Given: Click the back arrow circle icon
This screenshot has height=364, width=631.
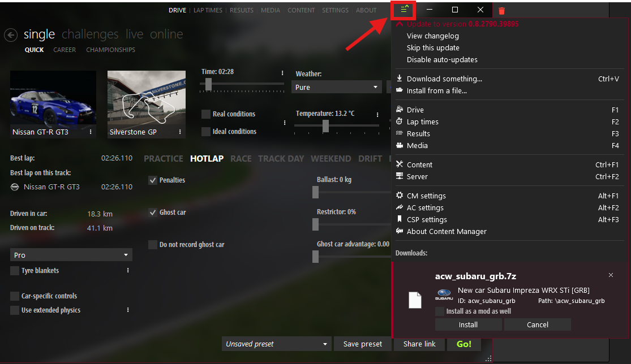Looking at the screenshot, I should point(11,35).
